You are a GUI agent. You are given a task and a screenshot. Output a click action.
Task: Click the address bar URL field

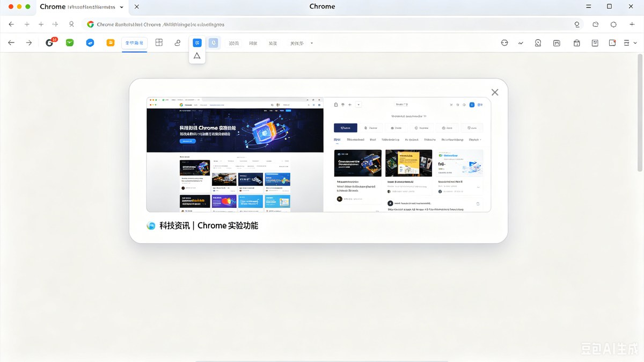coord(333,24)
